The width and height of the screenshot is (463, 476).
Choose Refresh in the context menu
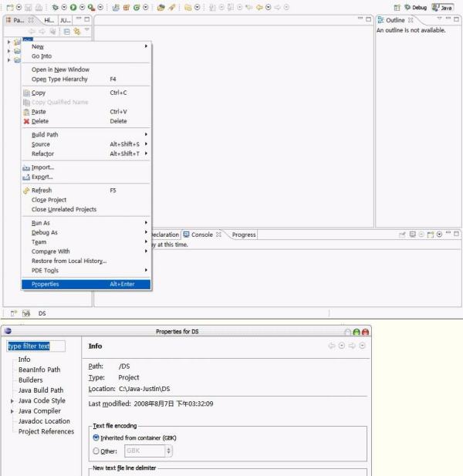(86, 191)
